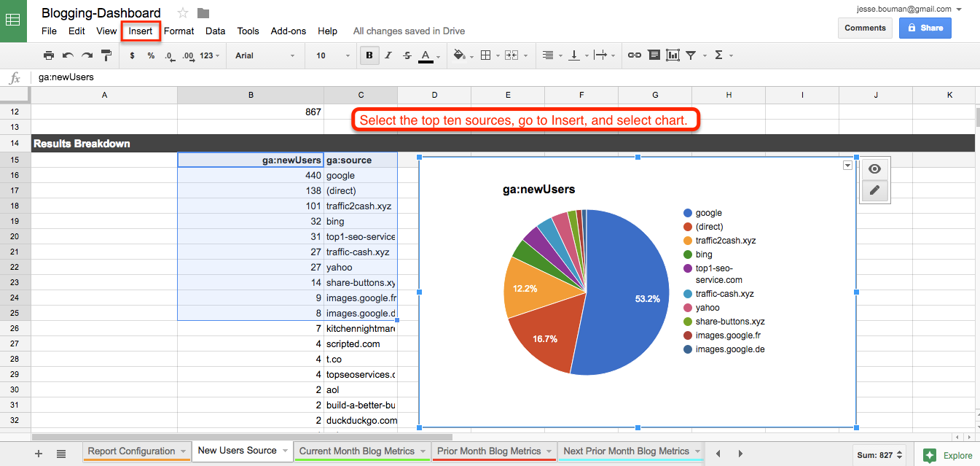Select the Paint format tool
Image resolution: width=980 pixels, height=466 pixels.
tap(106, 55)
